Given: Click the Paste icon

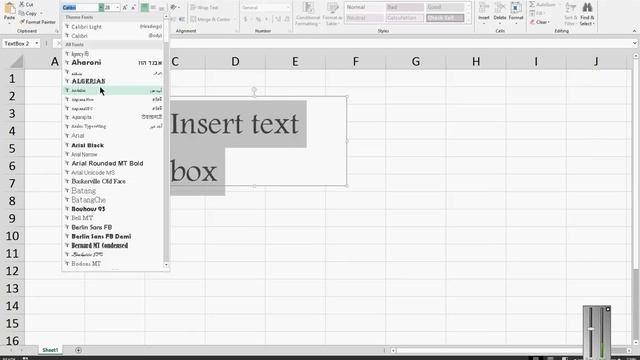Looking at the screenshot, I should point(9,8).
